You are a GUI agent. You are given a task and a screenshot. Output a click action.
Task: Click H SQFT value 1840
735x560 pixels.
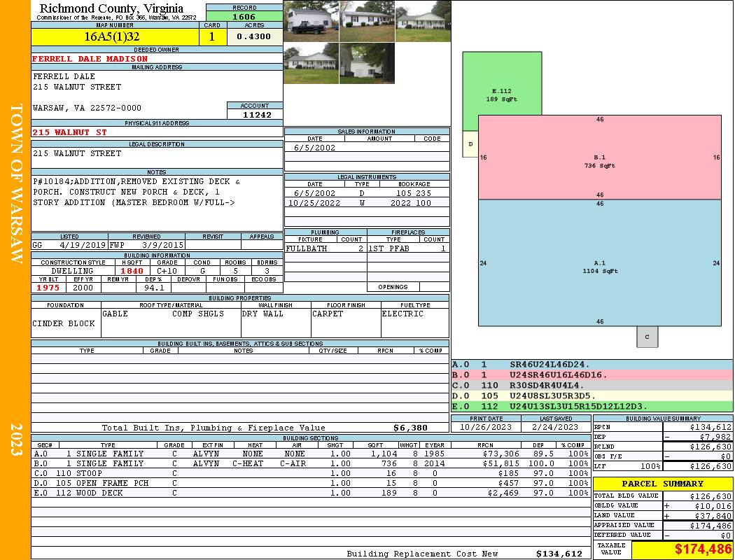click(x=132, y=271)
